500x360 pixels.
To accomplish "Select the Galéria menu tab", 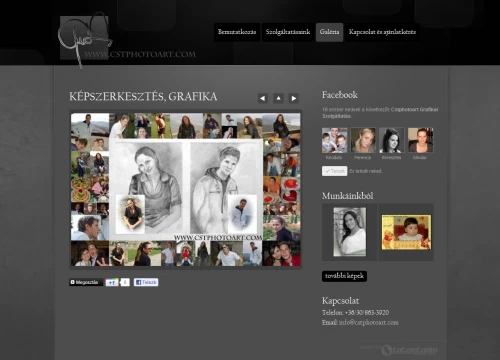I will [329, 32].
